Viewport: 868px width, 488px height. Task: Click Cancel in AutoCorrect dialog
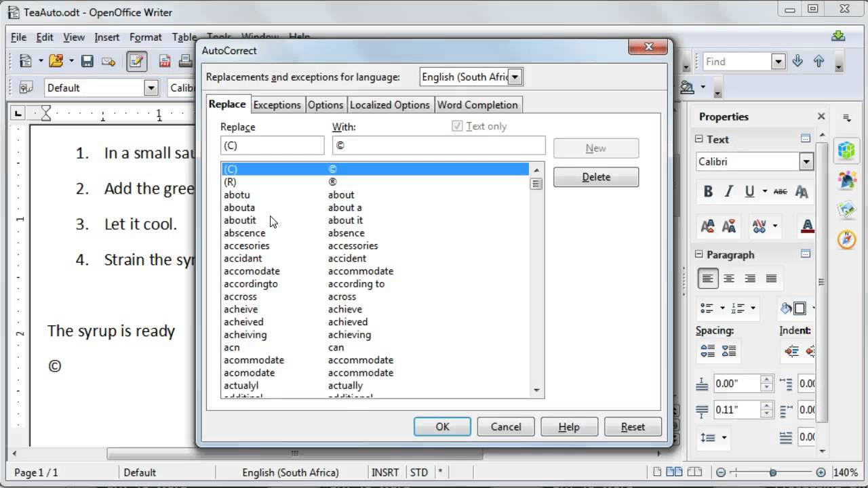point(506,426)
